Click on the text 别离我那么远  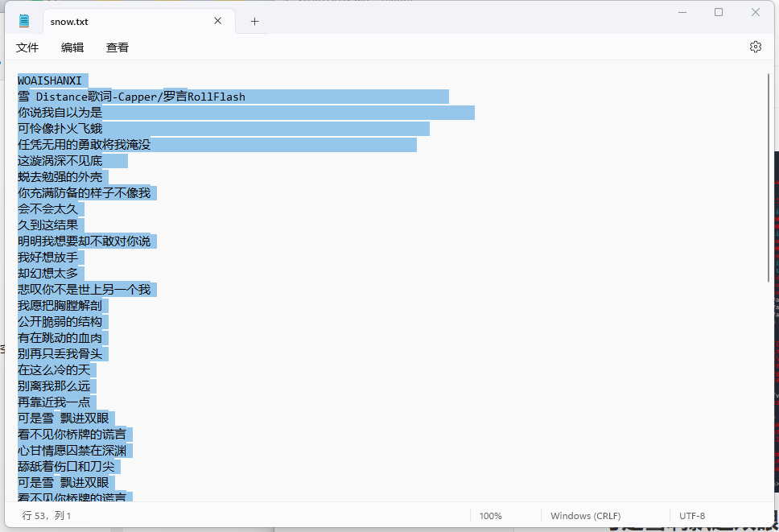click(x=54, y=386)
